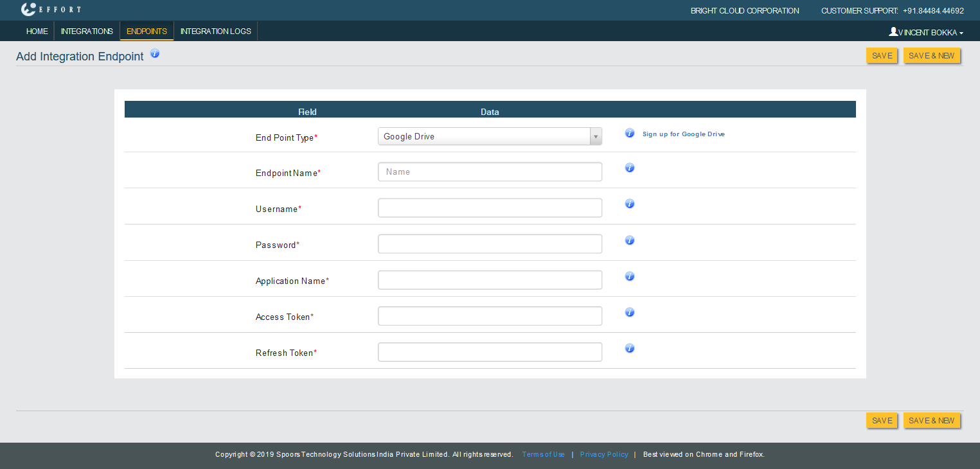Viewport: 980px width, 469px height.
Task: Switch to Integration Logs tab
Action: coord(215,31)
